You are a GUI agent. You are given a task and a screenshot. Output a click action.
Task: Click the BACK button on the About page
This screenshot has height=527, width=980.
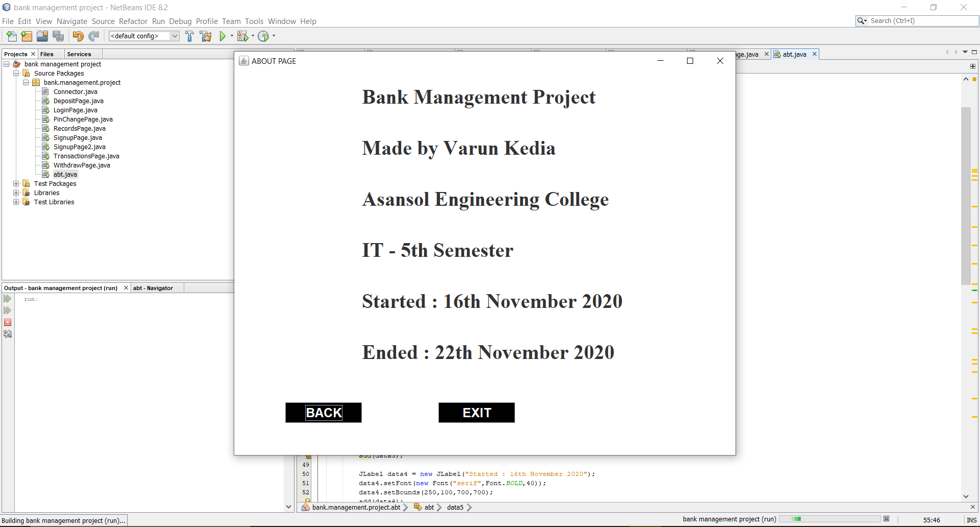[323, 413]
